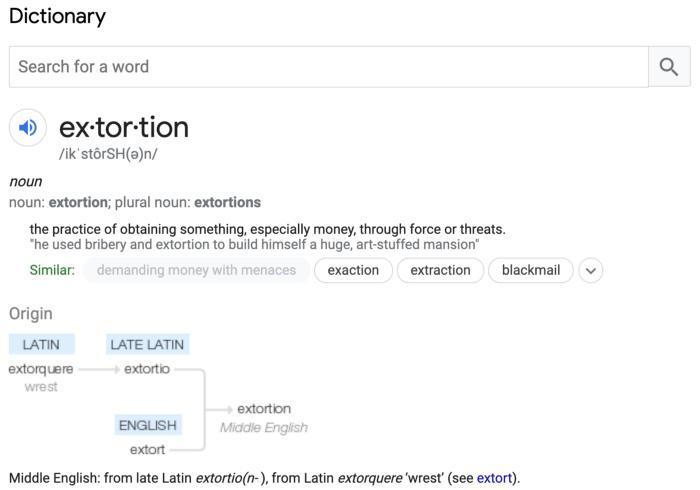Viewport: 700px width, 490px height.
Task: Click the 'Origin' section heading
Action: coord(31,314)
